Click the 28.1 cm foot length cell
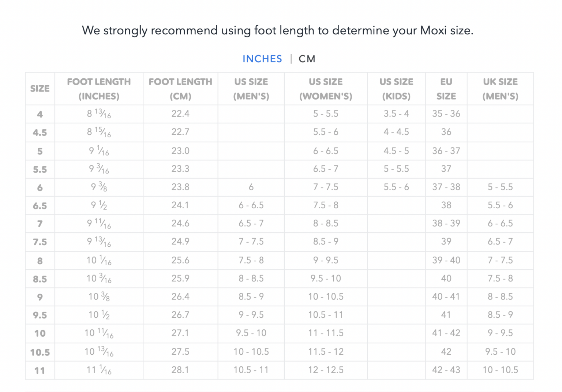Image resolution: width=562 pixels, height=392 pixels. 180,370
